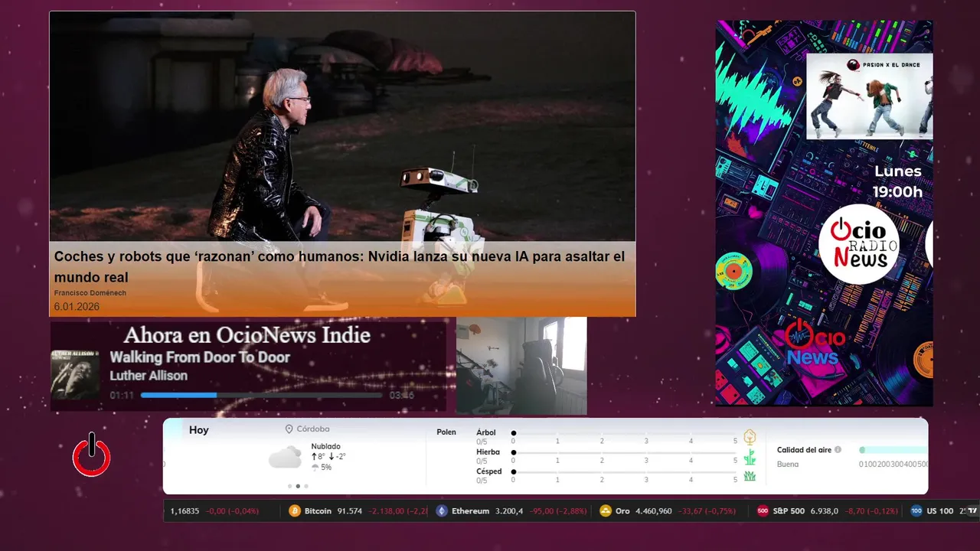
Task: Click the webcam room preview
Action: click(x=521, y=366)
